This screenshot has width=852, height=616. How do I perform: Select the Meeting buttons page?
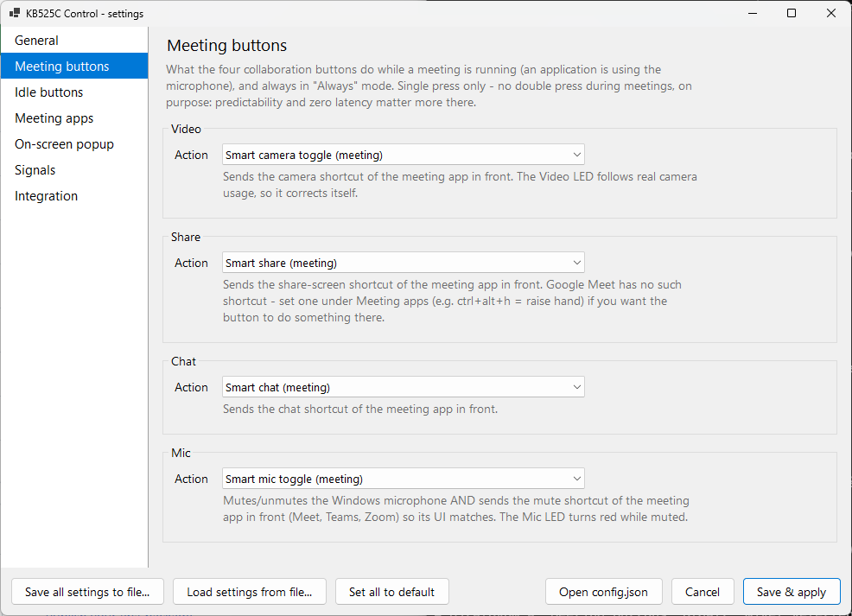74,66
